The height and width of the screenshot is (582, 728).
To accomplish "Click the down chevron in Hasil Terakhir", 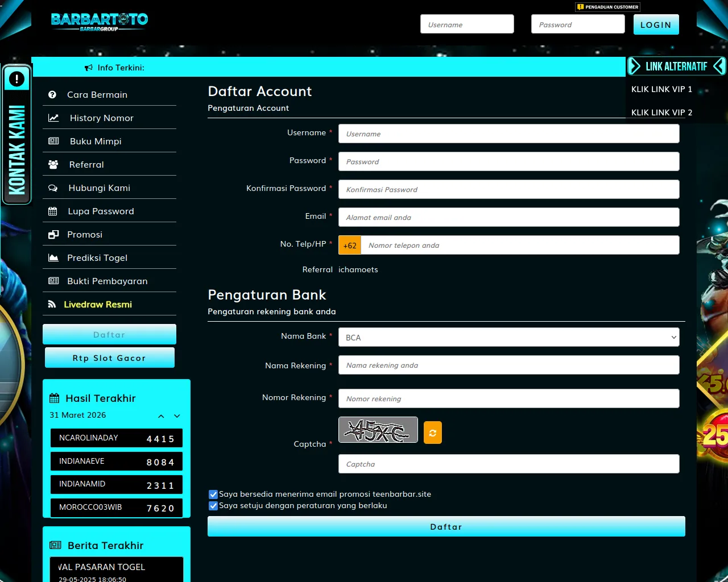I will tap(177, 416).
